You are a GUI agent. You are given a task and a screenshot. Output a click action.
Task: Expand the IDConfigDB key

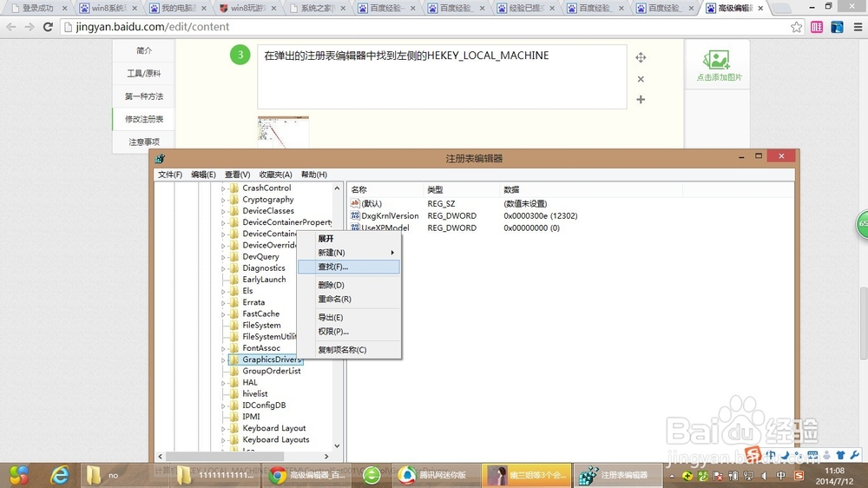(223, 406)
